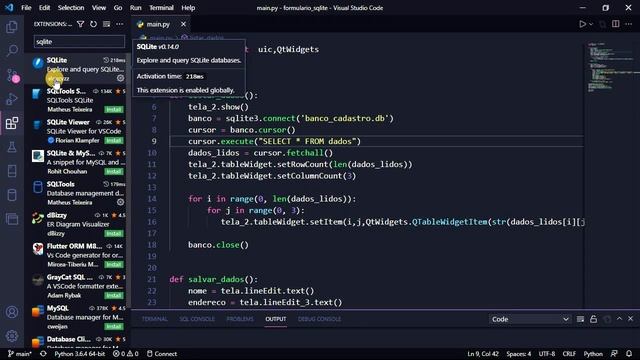This screenshot has width=640, height=360.
Task: Select Python 3.6.4 64-bit interpreter
Action: [x=80, y=353]
